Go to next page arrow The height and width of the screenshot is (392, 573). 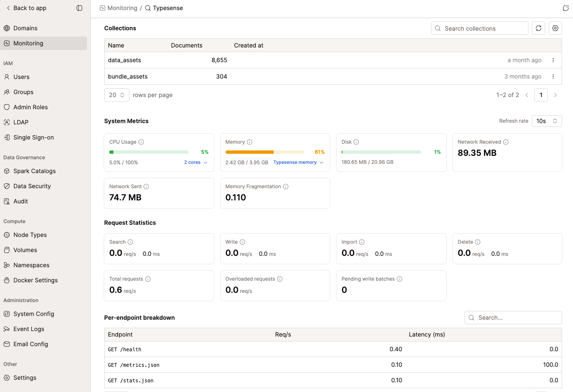(x=555, y=95)
